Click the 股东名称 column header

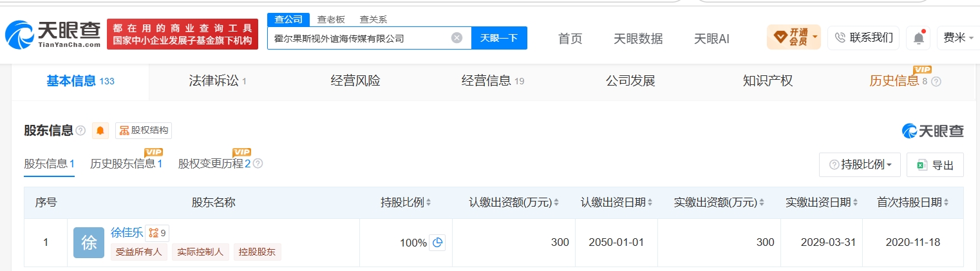214,202
